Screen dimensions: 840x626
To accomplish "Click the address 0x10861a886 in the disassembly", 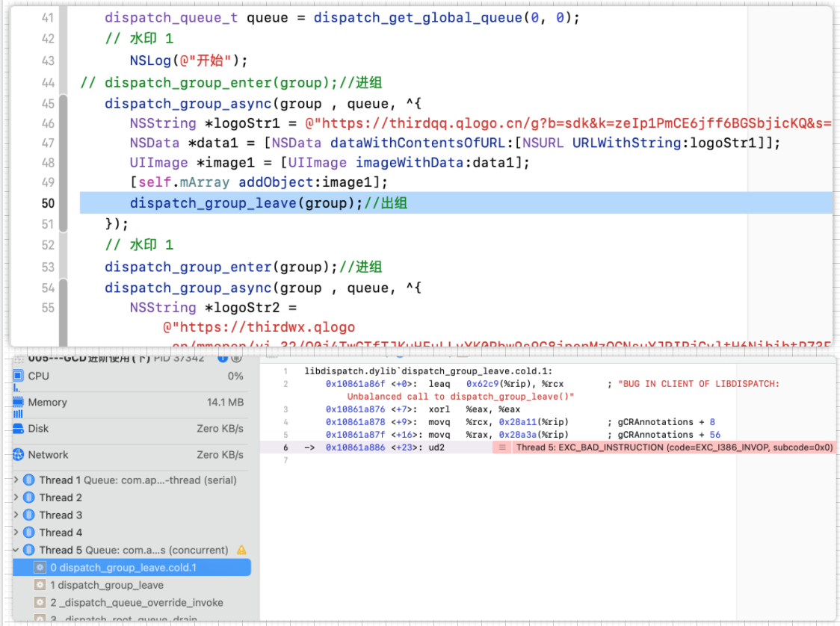I will click(x=355, y=447).
